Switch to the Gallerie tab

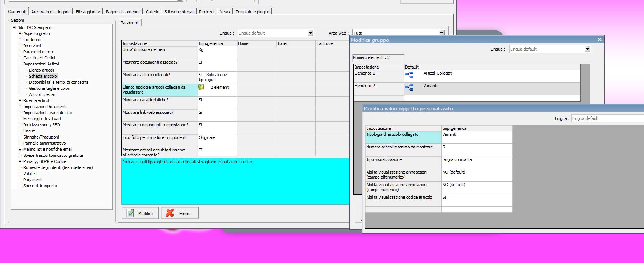tap(152, 12)
